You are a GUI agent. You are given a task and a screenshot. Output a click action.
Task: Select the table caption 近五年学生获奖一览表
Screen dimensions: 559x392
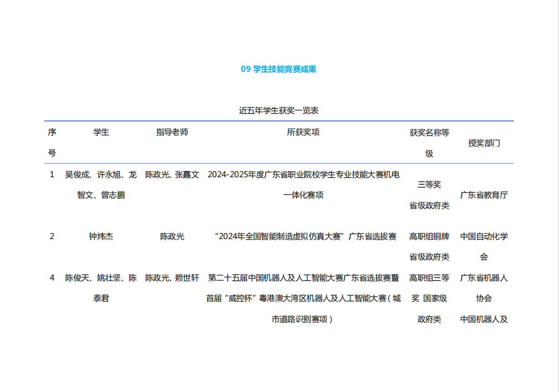[278, 110]
